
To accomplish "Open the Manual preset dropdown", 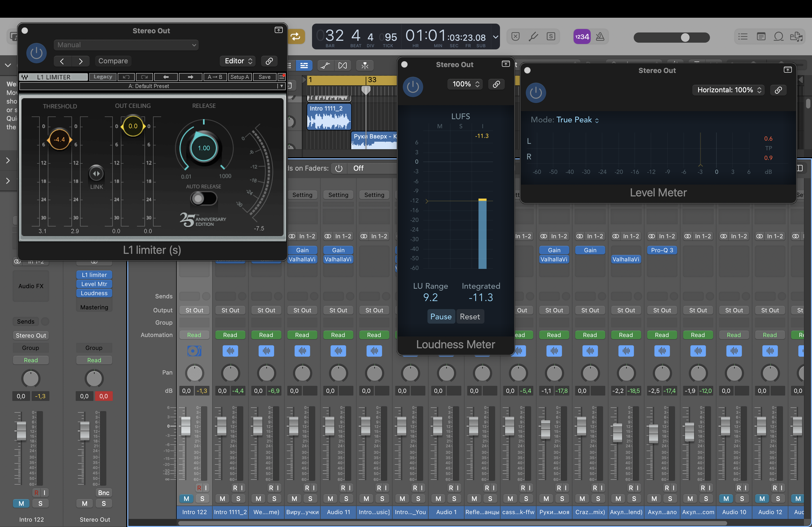I will 126,45.
